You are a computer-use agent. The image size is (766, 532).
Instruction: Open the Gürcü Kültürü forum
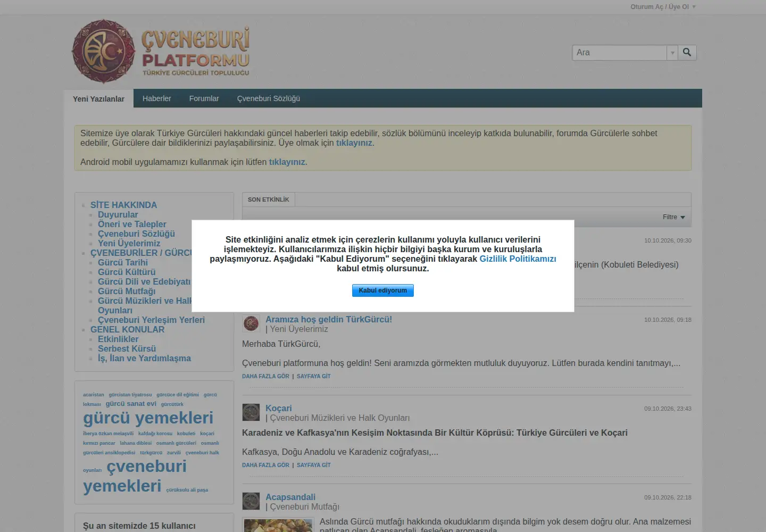click(x=127, y=272)
